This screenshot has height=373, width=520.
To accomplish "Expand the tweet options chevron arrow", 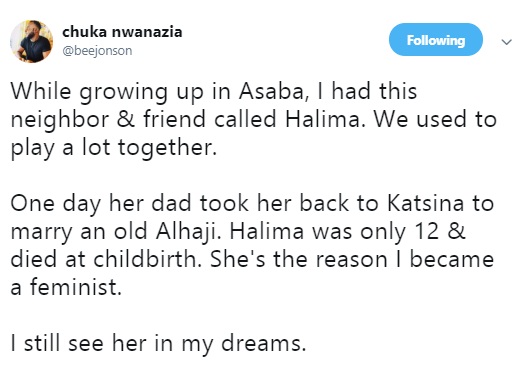I will click(x=507, y=42).
